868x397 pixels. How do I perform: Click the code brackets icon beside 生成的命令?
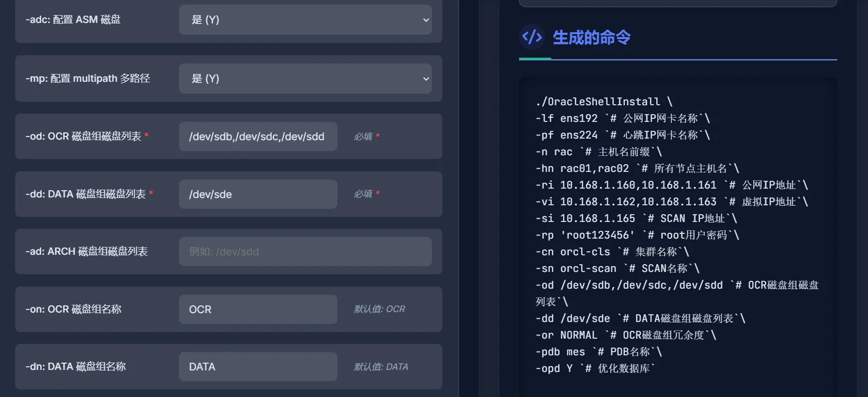pos(532,37)
